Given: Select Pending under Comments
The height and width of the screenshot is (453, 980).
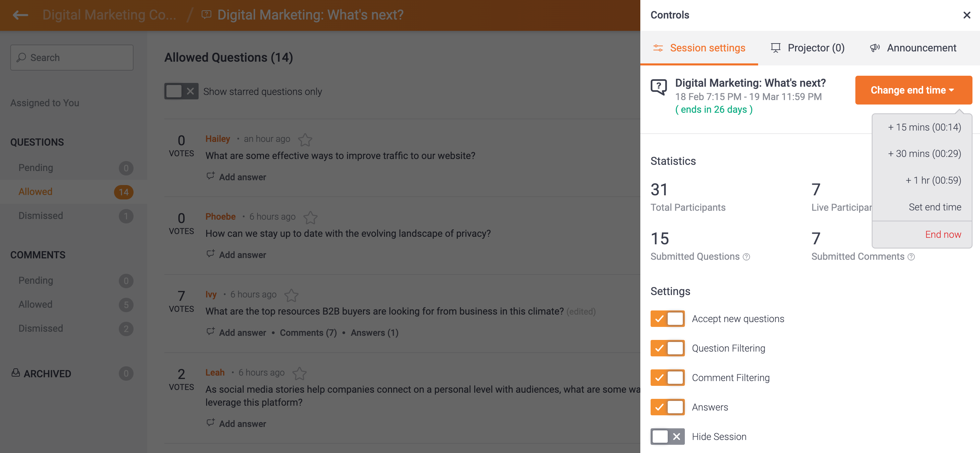Looking at the screenshot, I should tap(73, 281).
